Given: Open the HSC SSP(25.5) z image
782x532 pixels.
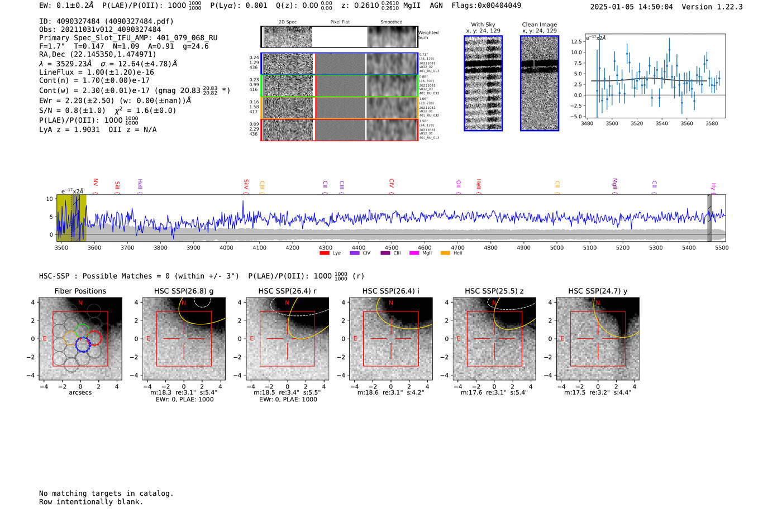Looking at the screenshot, I should [494, 339].
